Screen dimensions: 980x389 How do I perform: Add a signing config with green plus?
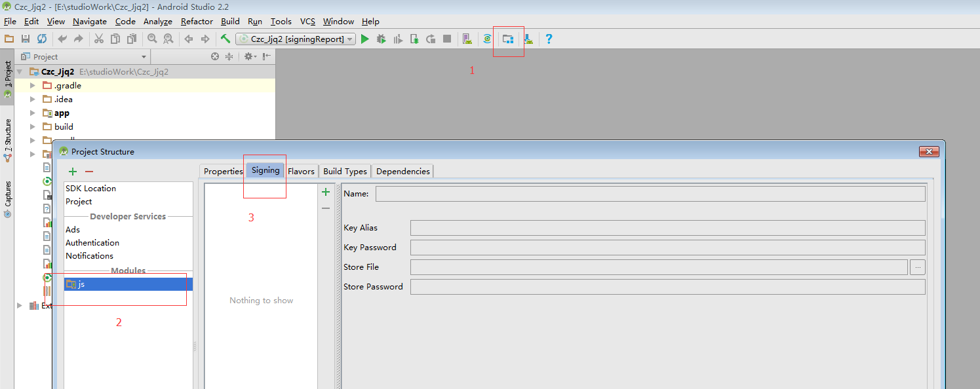pyautogui.click(x=326, y=192)
